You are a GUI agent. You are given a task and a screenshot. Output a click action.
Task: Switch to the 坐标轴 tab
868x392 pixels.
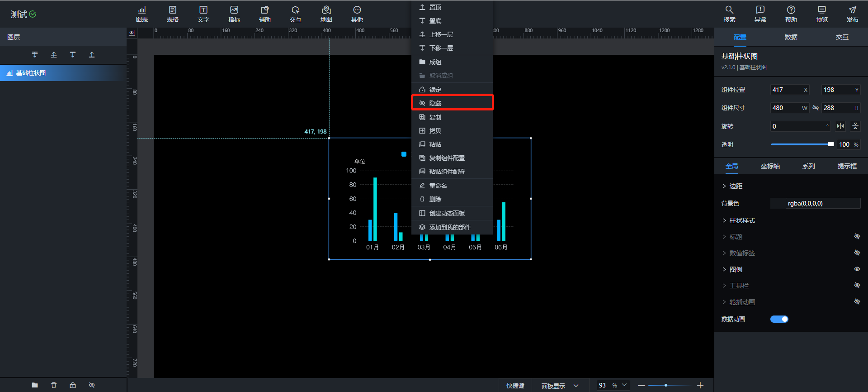coord(770,166)
